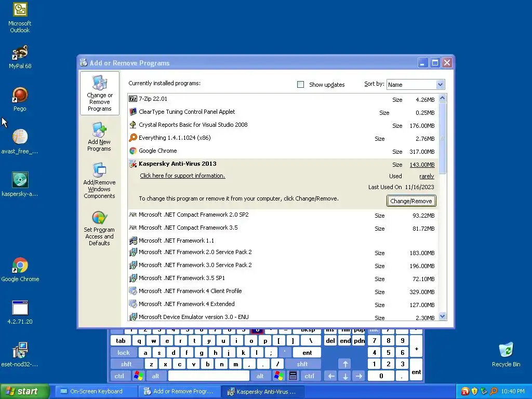Click the del key on On-Screen Keyboard
Screen dimensions: 532x399
(x=330, y=341)
